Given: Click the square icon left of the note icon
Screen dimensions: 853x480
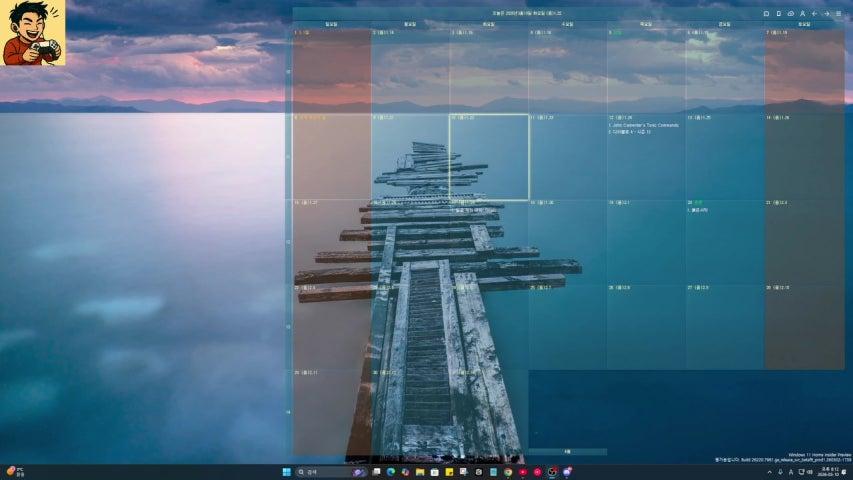Looking at the screenshot, I should point(767,14).
